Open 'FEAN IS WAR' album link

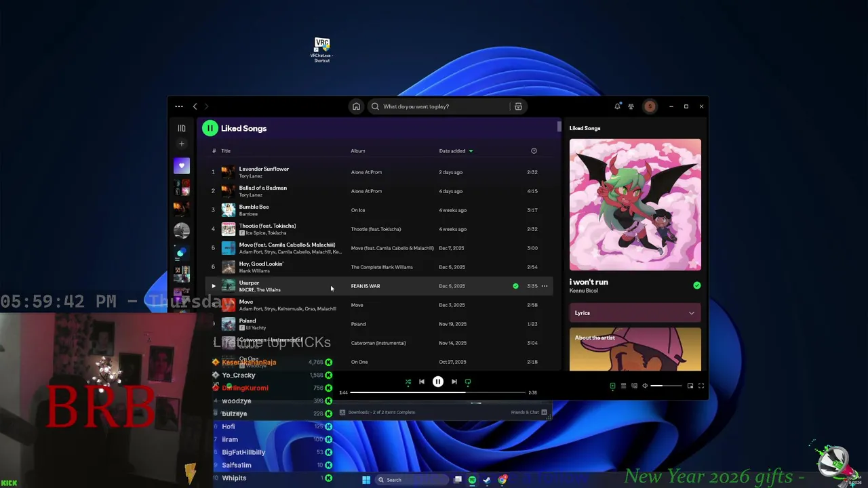point(366,286)
